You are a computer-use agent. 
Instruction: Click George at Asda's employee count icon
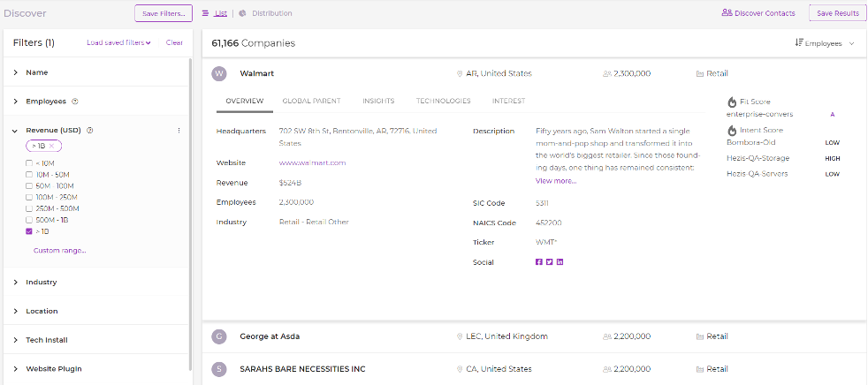[x=607, y=336]
